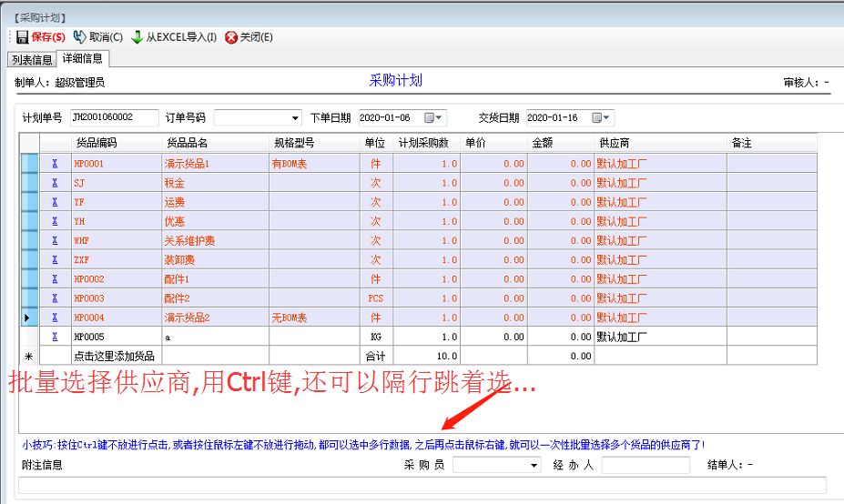Click the 计划单号 input field
Image resolution: width=844 pixels, height=504 pixels.
(x=114, y=117)
